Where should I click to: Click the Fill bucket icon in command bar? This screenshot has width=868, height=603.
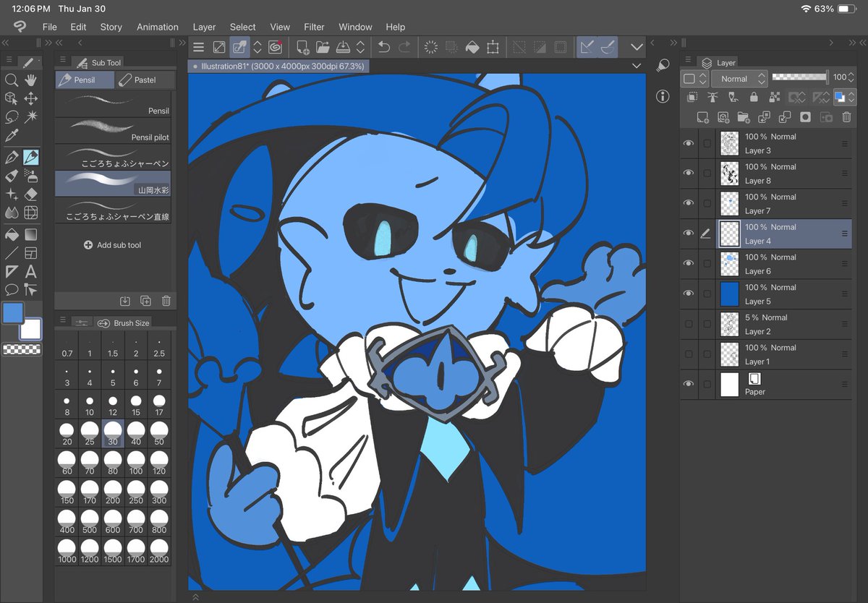(472, 47)
